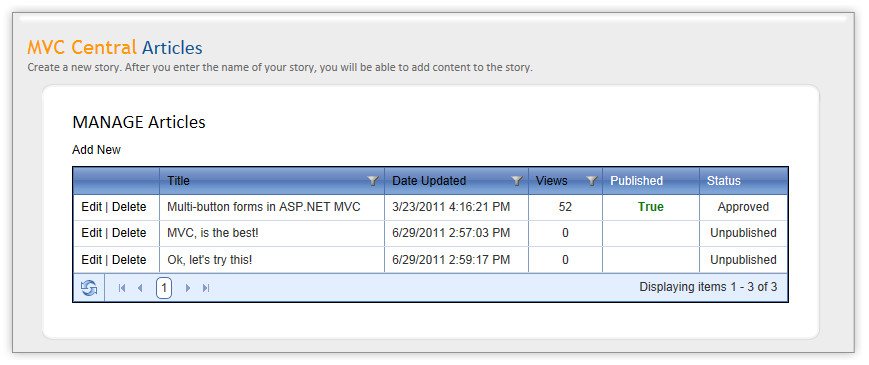Click the green 'True' published value
This screenshot has height=365, width=869.
click(651, 207)
